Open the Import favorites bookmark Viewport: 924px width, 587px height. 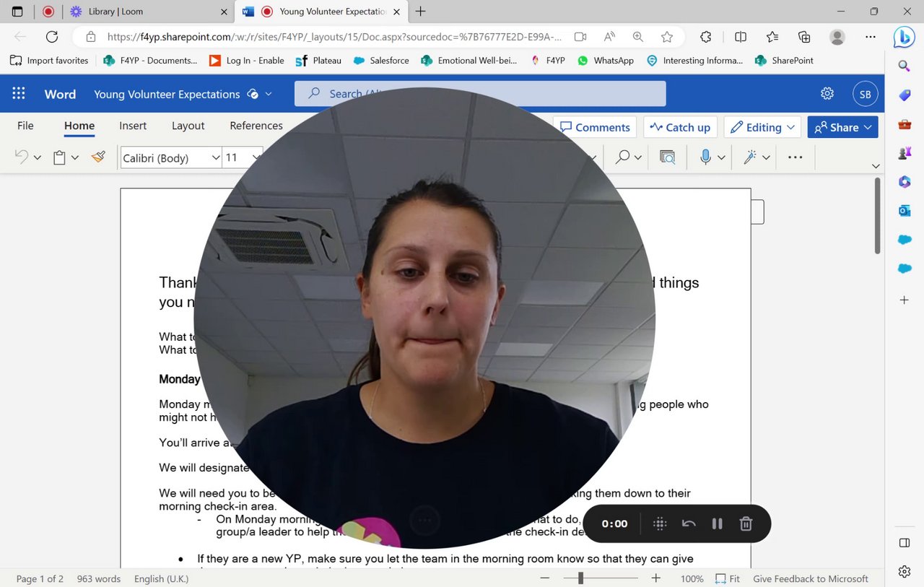tap(49, 61)
